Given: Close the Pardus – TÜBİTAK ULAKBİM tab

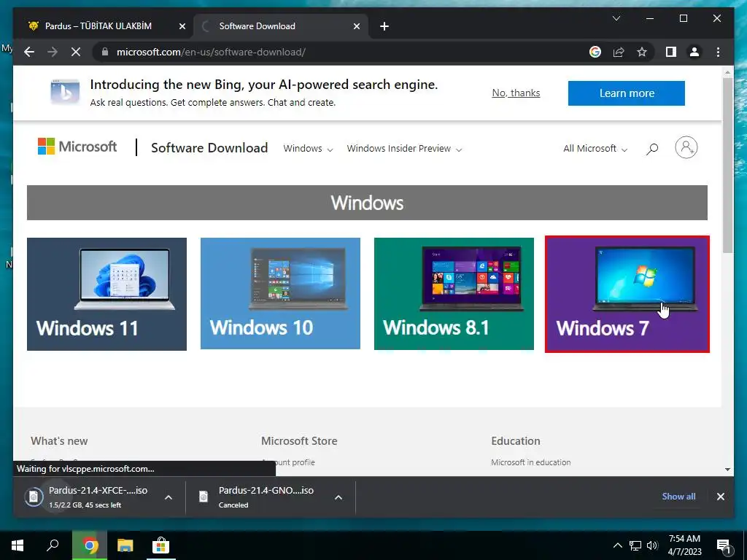Looking at the screenshot, I should pos(182,26).
